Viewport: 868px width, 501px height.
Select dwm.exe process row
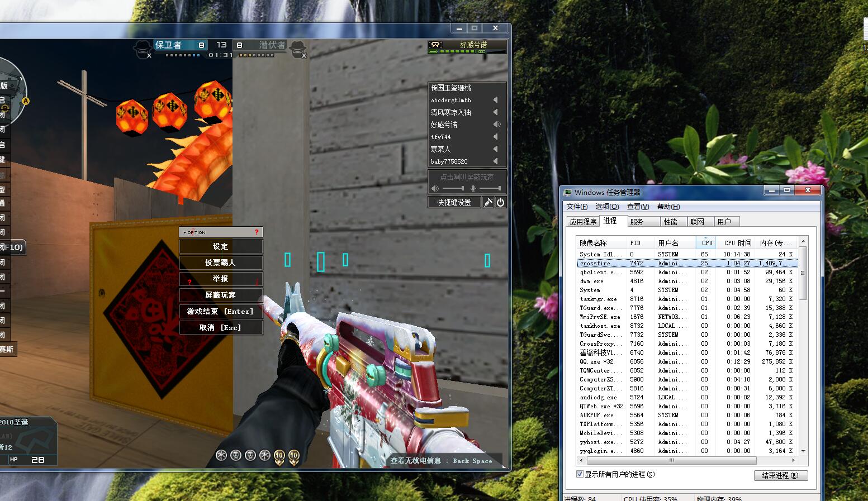[x=687, y=281]
